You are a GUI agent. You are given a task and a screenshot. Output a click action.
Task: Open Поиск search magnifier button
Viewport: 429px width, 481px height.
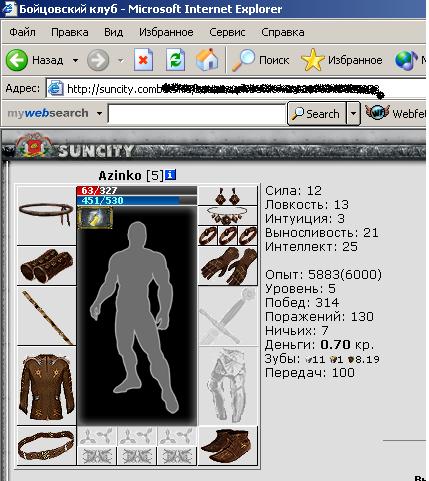pos(260,60)
